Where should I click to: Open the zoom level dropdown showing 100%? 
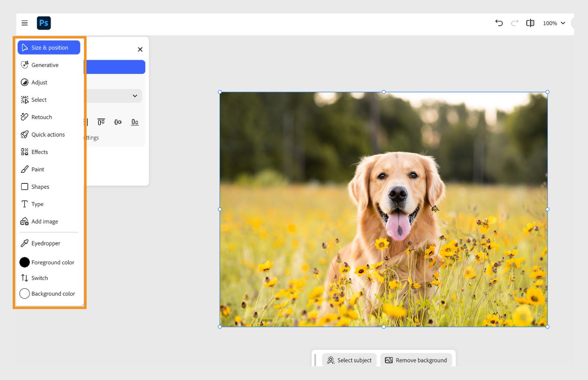[554, 23]
